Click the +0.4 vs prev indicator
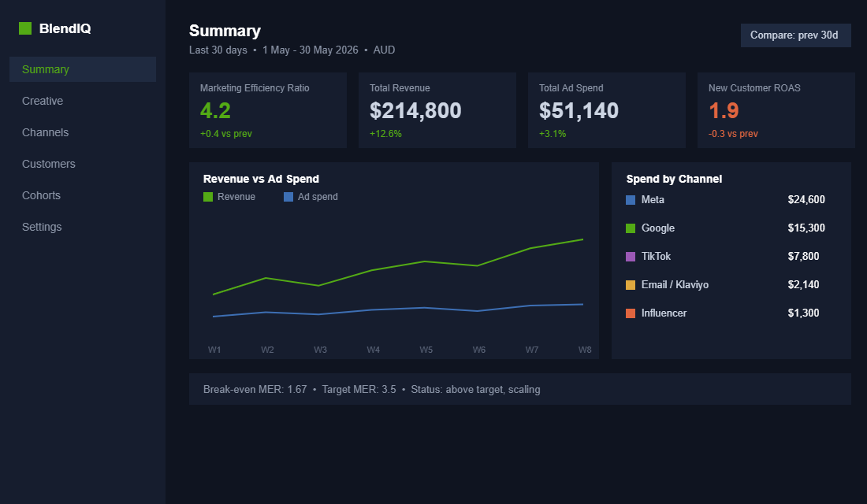This screenshot has width=867, height=504. tap(226, 134)
